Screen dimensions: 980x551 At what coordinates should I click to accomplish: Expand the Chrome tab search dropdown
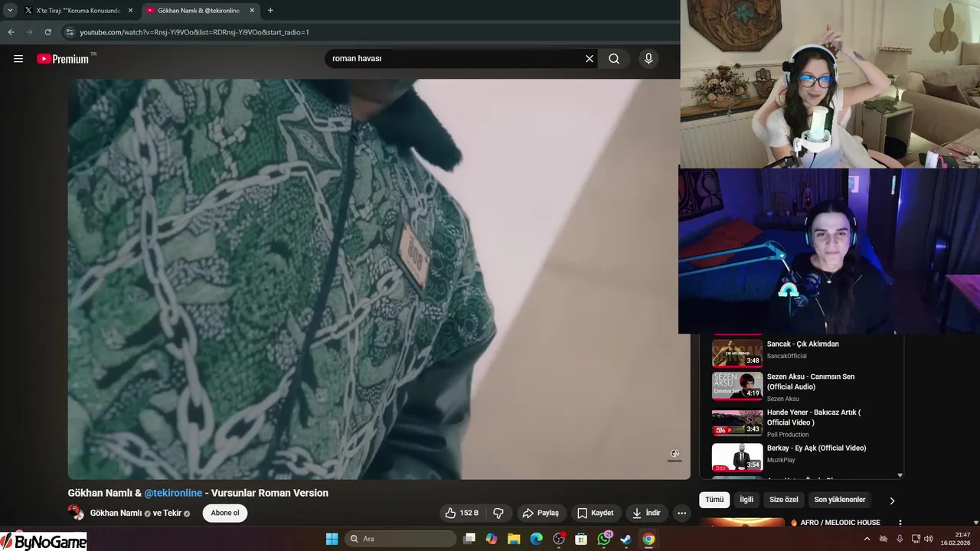(10, 11)
